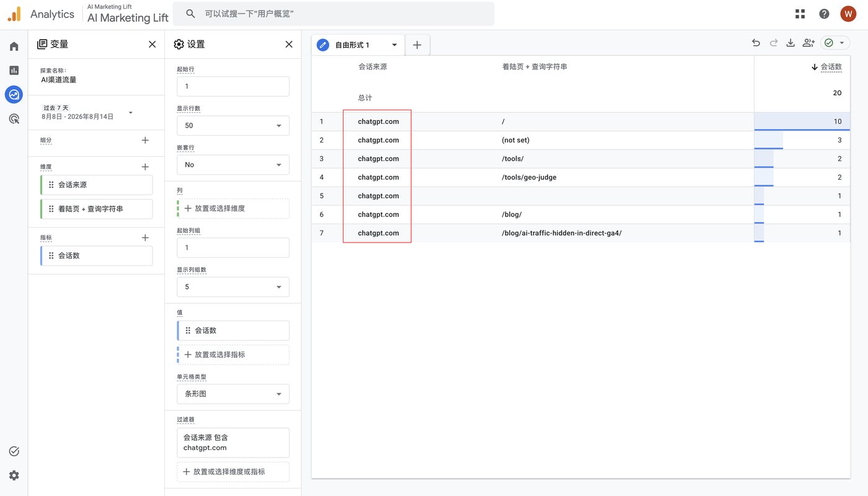
Task: Click the Google apps grid icon
Action: click(800, 14)
